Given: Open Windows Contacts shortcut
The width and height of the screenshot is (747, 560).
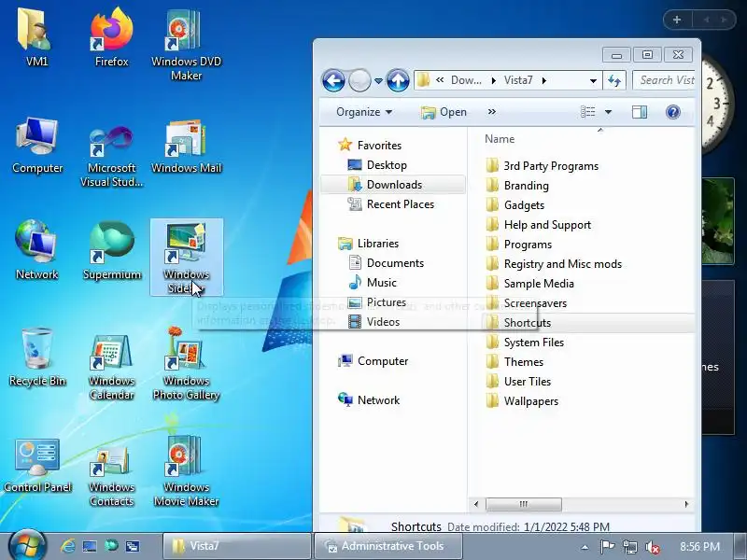Looking at the screenshot, I should (111, 476).
